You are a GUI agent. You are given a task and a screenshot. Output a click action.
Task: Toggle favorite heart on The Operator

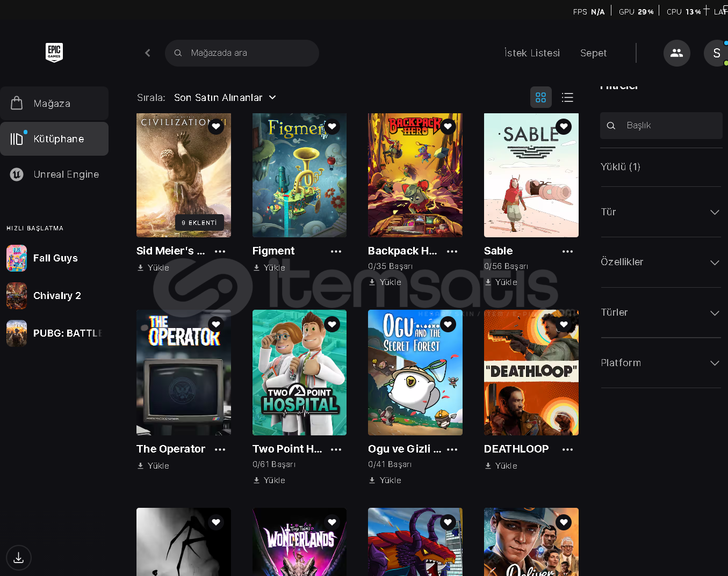coord(216,324)
